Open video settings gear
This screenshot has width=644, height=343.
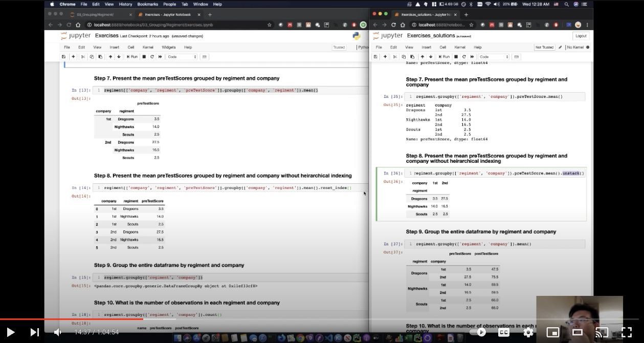(x=528, y=332)
